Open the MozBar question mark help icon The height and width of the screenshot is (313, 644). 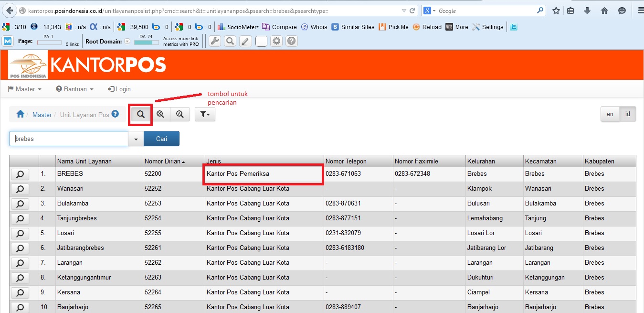point(292,41)
